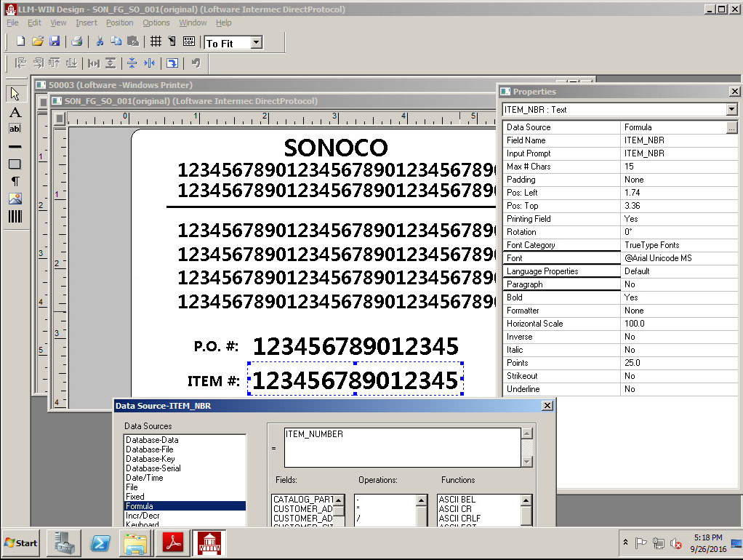743x560 pixels.
Task: Toggle the grid display icon
Action: [x=156, y=41]
